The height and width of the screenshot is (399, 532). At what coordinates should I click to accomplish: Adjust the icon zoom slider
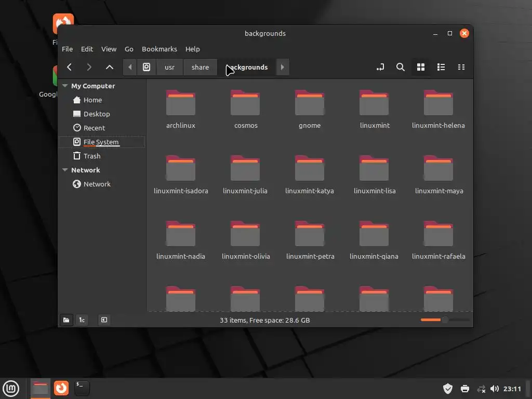click(445, 320)
